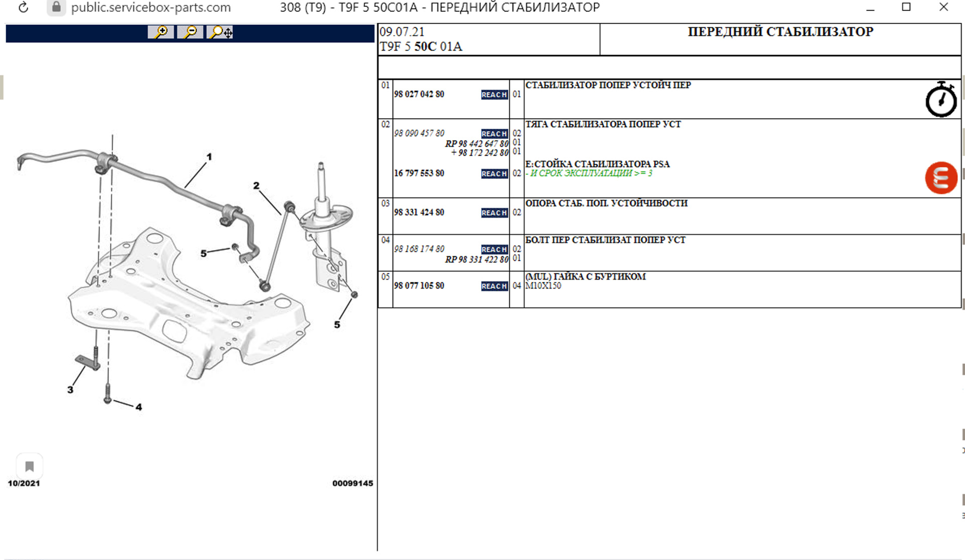This screenshot has width=965, height=560.
Task: Click callout number 3 near the bracket
Action: (70, 390)
